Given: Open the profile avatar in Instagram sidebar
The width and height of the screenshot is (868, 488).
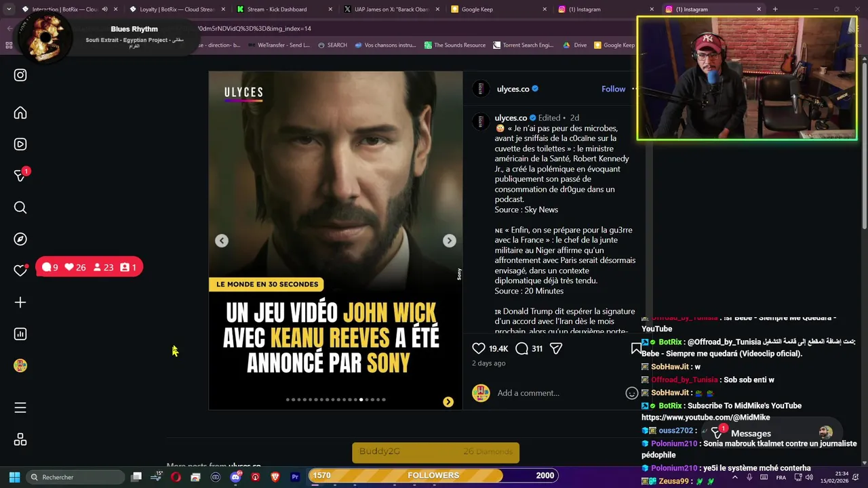Looking at the screenshot, I should tap(20, 365).
